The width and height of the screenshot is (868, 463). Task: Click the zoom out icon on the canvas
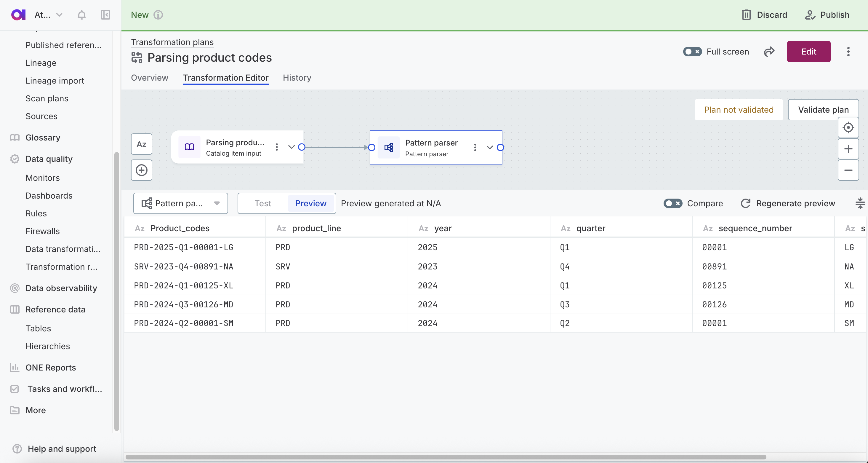848,170
